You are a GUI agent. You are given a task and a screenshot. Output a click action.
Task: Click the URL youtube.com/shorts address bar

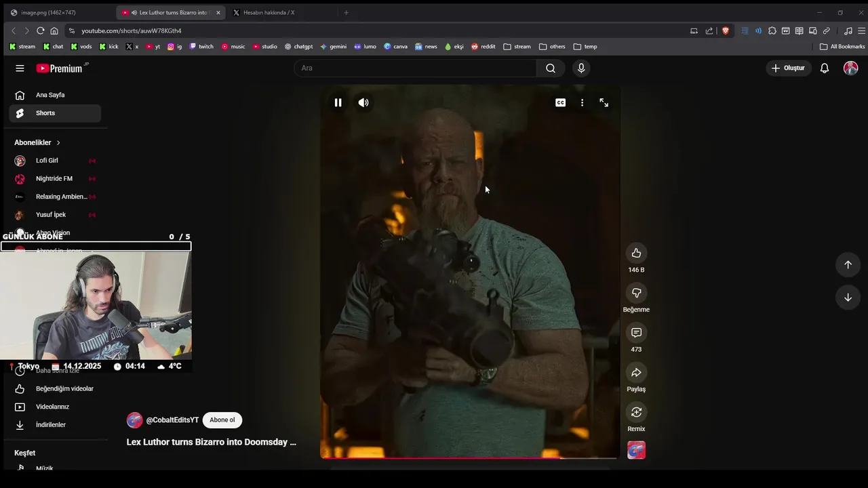coord(132,30)
